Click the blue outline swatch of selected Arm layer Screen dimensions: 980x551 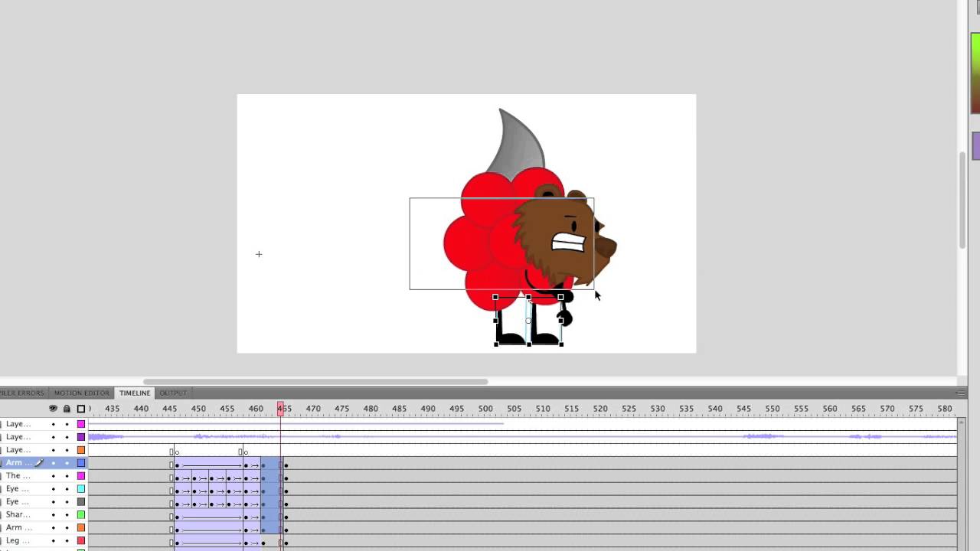81,463
